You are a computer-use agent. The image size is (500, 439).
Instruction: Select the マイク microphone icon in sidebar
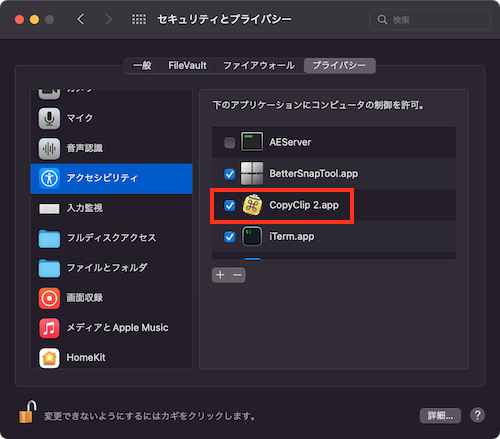[x=49, y=118]
